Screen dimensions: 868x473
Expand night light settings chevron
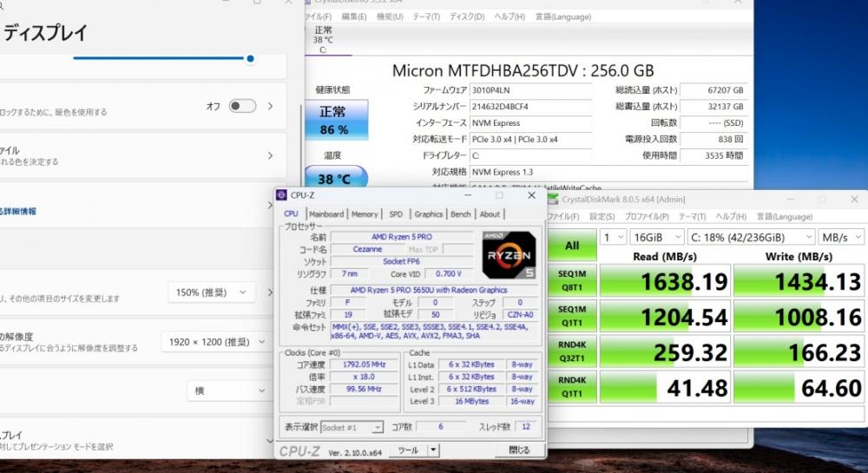pos(270,106)
